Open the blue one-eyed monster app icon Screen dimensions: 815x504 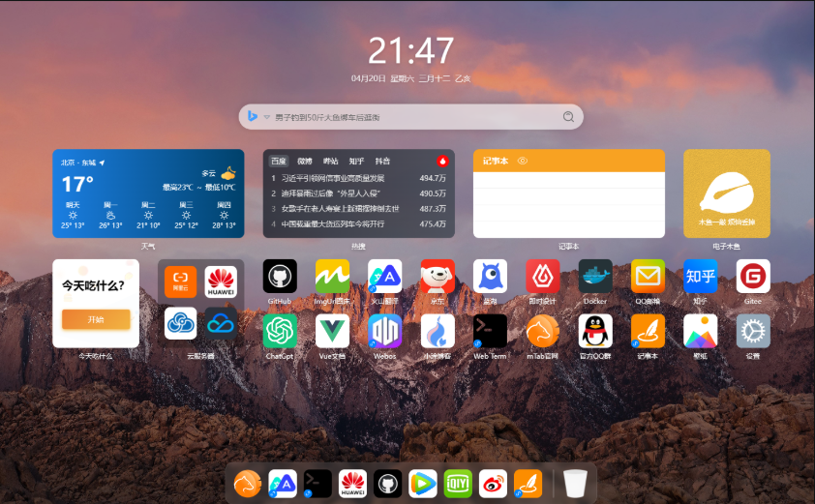[x=490, y=276]
